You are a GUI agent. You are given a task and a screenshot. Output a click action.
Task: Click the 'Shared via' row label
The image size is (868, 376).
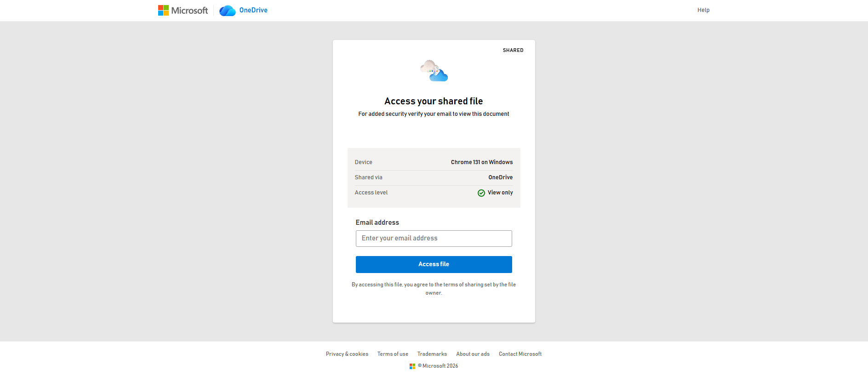369,177
